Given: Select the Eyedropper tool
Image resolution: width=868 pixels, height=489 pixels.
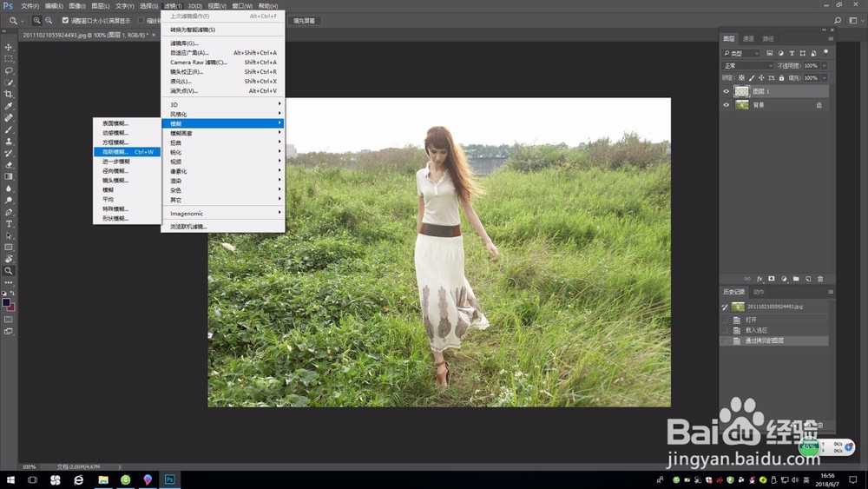Looking at the screenshot, I should (9, 106).
